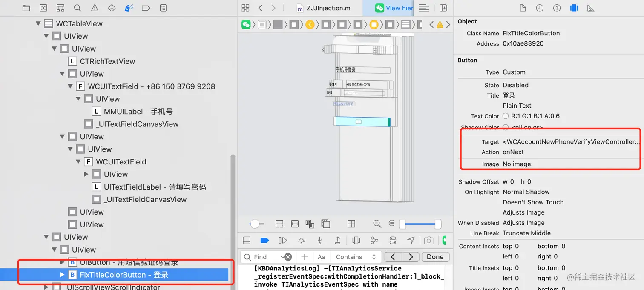
Task: Change canvas background appearance
Action: point(326,224)
